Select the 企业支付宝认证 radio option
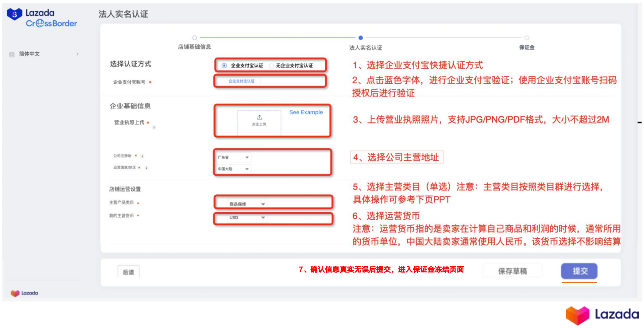The height and width of the screenshot is (329, 644). [225, 65]
